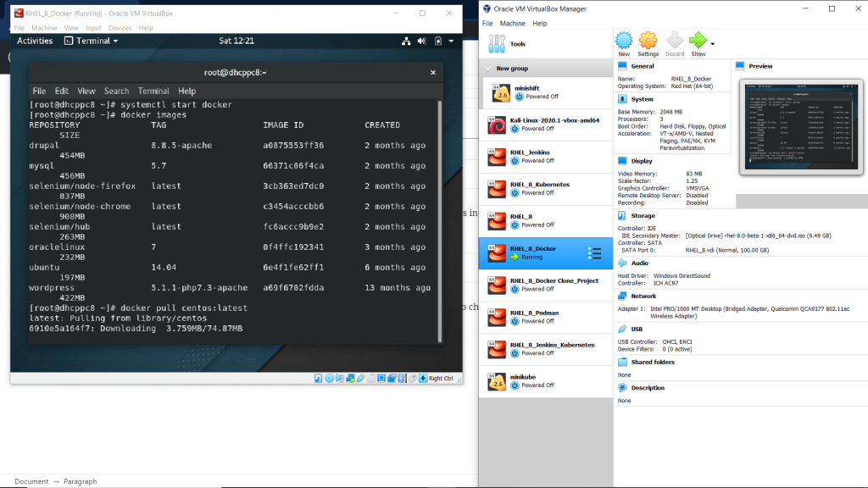This screenshot has height=488, width=868.
Task: Expand the Show button dropdown arrow
Action: click(x=713, y=43)
